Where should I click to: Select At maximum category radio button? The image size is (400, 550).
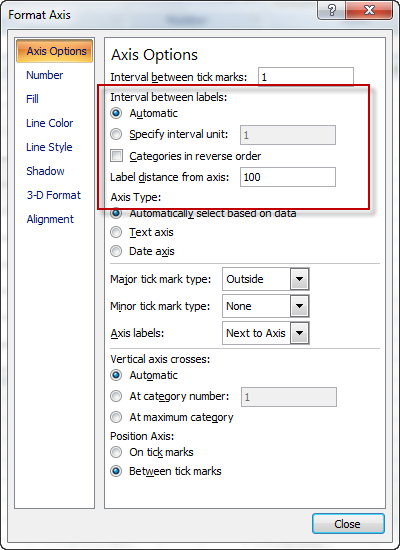[116, 417]
